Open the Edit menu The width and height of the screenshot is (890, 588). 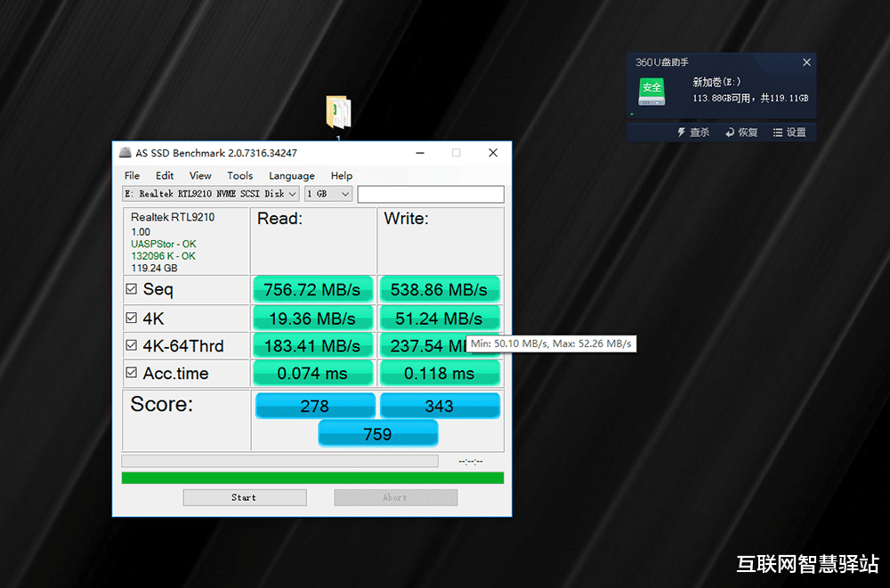[165, 175]
